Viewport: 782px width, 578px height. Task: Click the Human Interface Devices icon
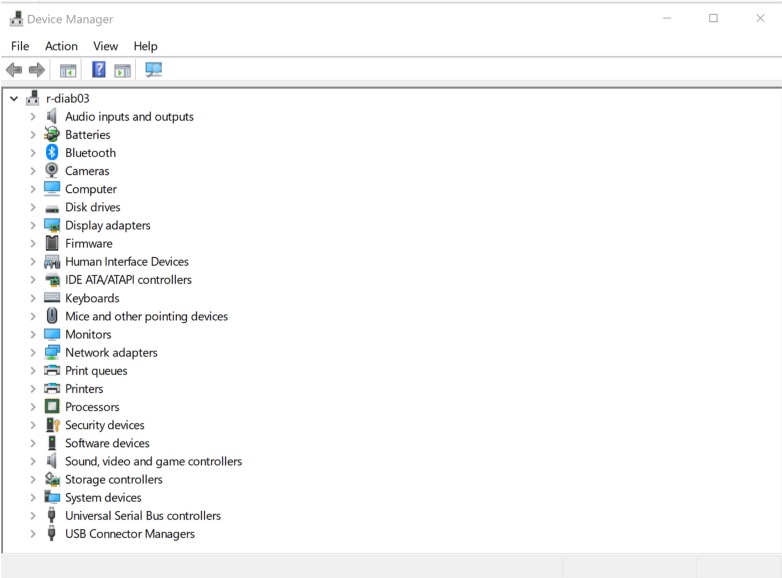pos(52,262)
